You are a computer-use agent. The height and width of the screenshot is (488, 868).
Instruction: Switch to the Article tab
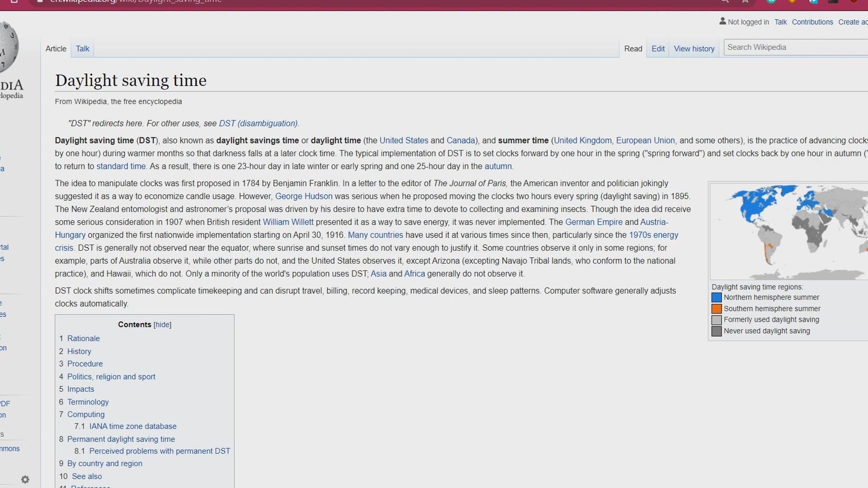(x=56, y=49)
